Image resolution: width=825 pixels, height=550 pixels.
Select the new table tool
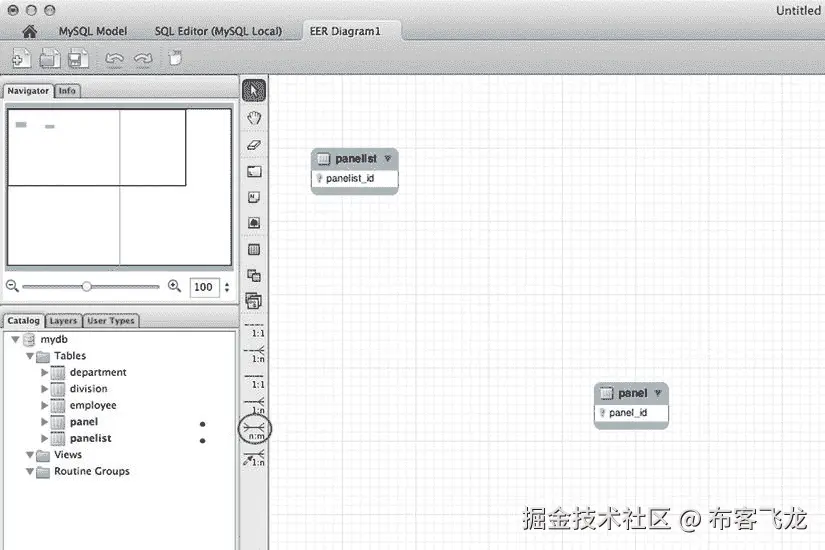point(254,249)
